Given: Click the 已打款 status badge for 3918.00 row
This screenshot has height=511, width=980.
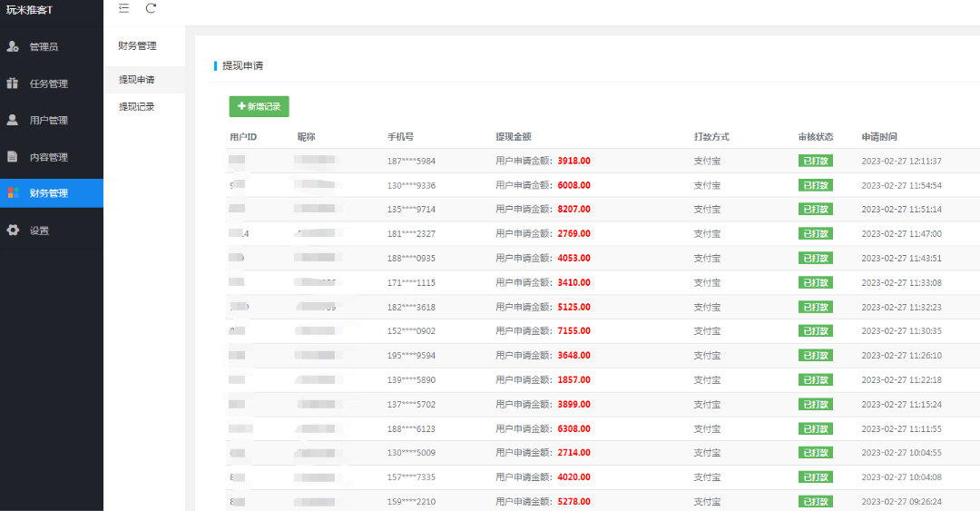Looking at the screenshot, I should tap(815, 161).
